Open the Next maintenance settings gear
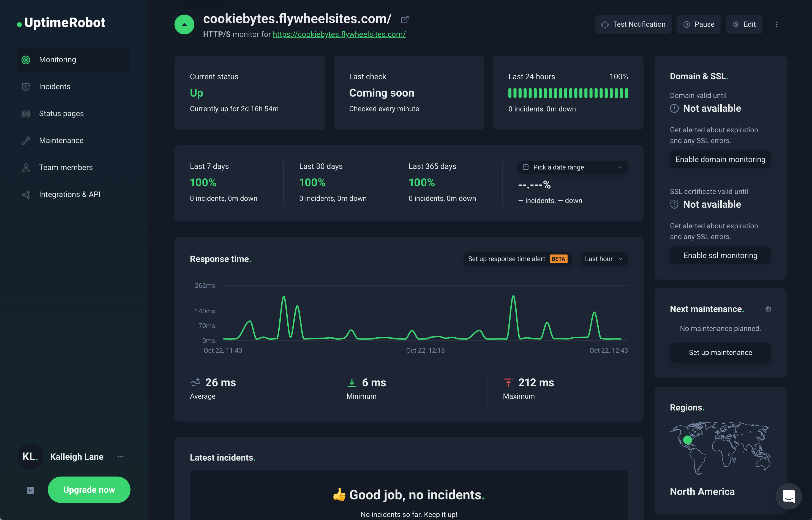This screenshot has width=812, height=520. pyautogui.click(x=768, y=309)
